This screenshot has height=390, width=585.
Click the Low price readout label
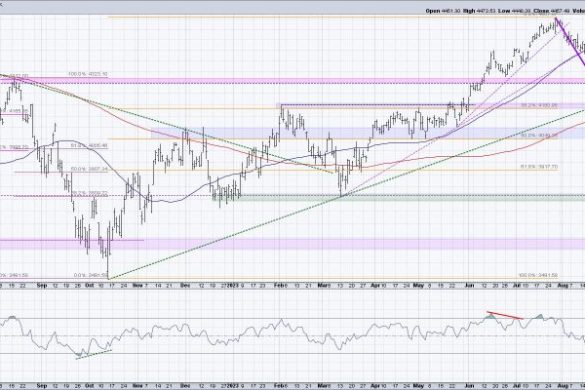[x=504, y=11]
